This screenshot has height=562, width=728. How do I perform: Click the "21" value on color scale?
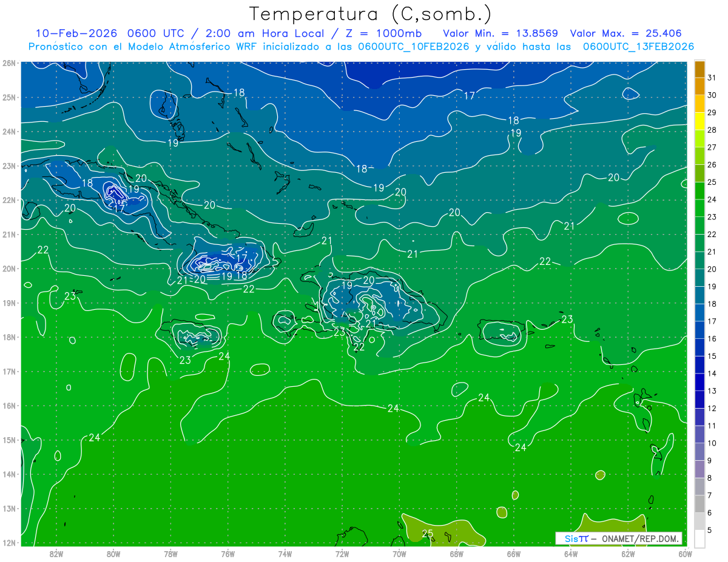pyautogui.click(x=712, y=252)
